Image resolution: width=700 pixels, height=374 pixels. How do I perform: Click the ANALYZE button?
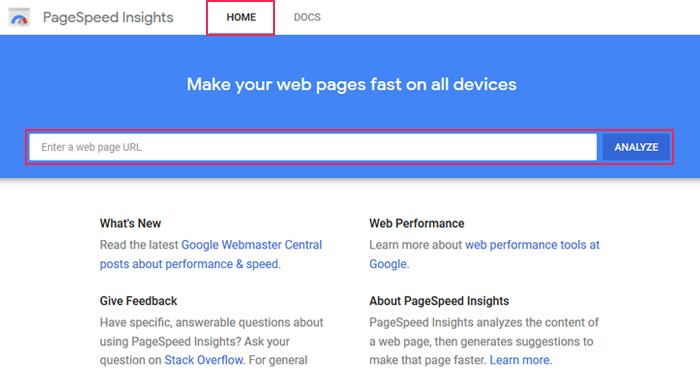point(636,147)
